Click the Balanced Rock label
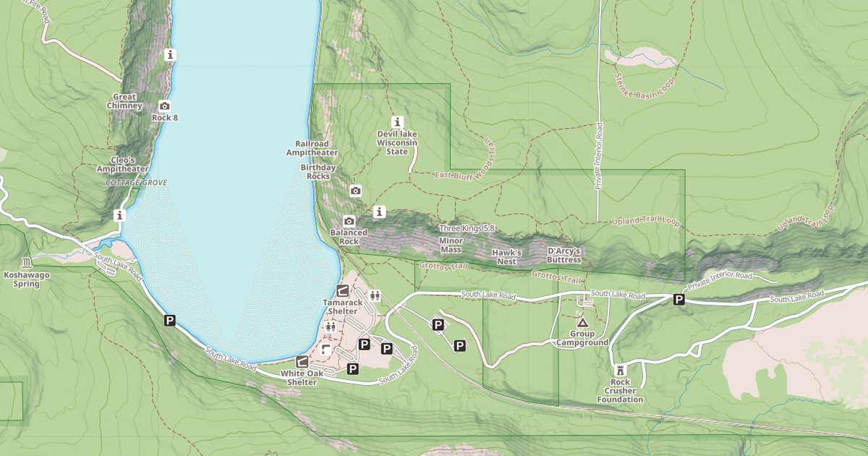868x456 pixels. point(349,237)
